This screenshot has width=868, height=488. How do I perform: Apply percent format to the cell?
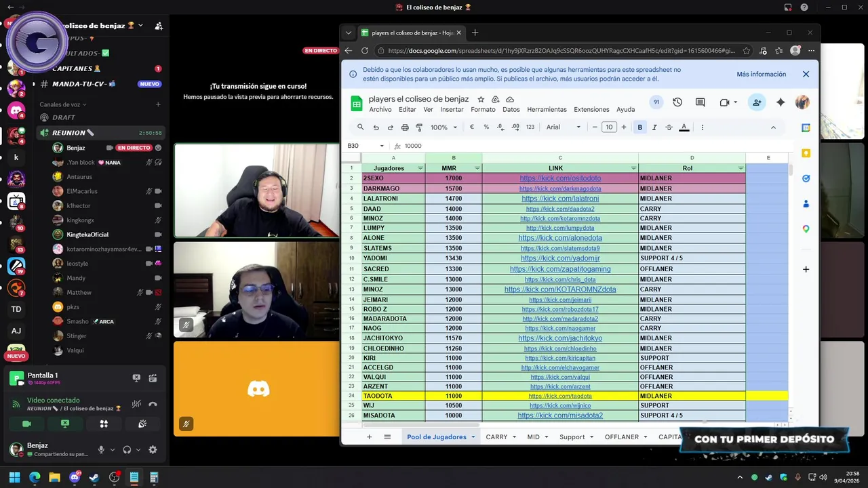tap(486, 127)
